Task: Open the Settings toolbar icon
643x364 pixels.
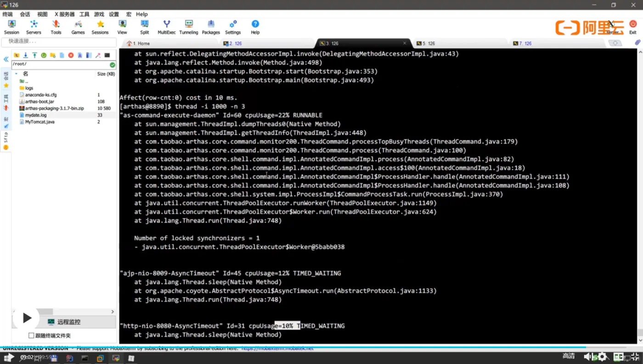Action: 233,27
